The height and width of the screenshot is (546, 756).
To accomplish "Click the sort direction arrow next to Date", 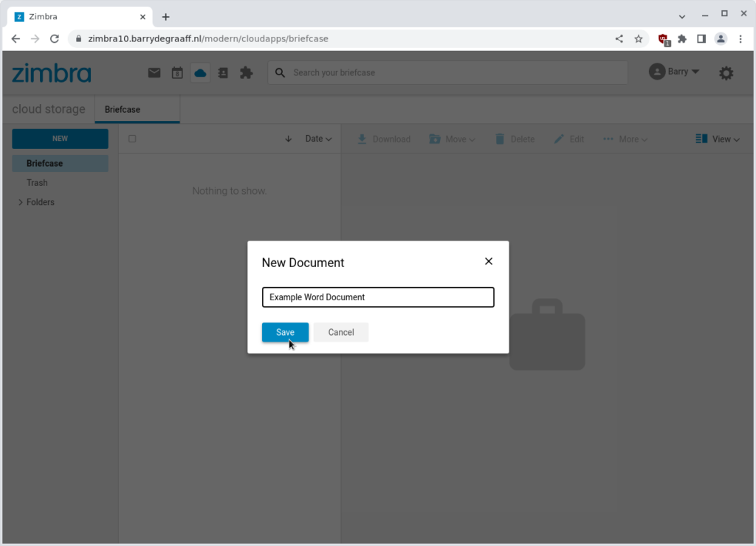I will coord(288,139).
